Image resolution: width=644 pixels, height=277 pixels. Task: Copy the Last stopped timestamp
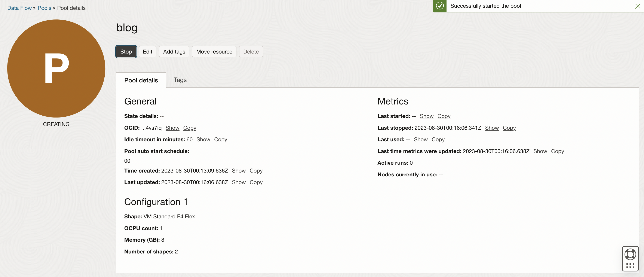(x=509, y=128)
